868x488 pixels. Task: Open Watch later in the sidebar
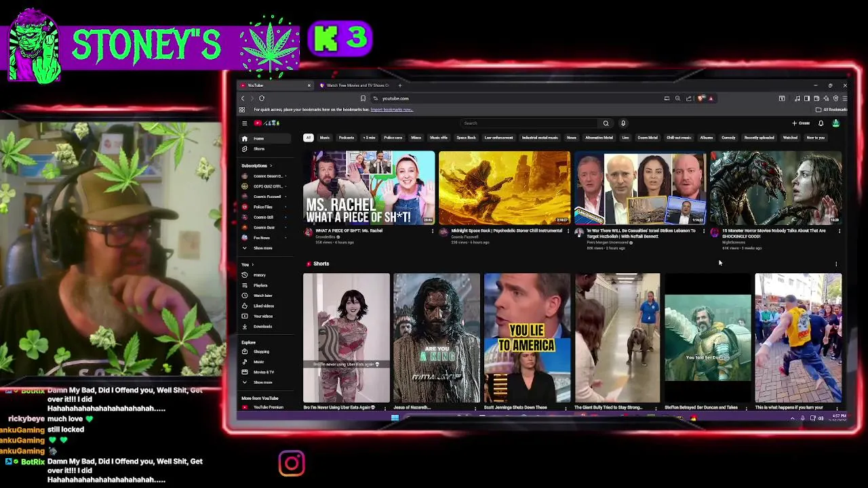pos(264,296)
